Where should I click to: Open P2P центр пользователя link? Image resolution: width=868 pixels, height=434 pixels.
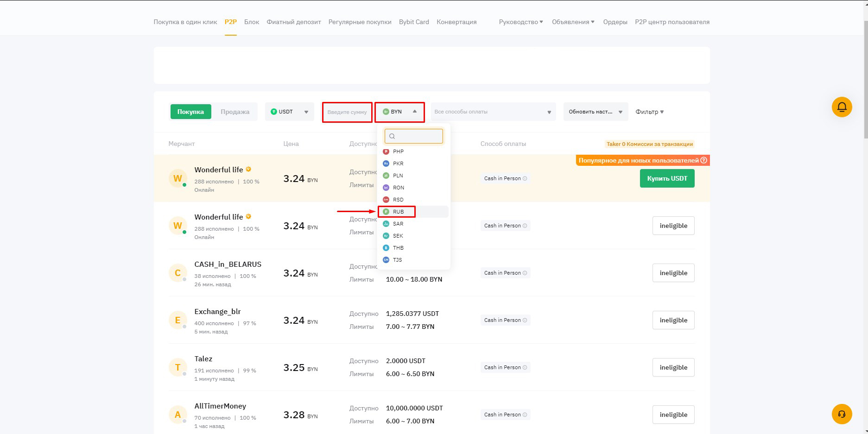(x=672, y=22)
